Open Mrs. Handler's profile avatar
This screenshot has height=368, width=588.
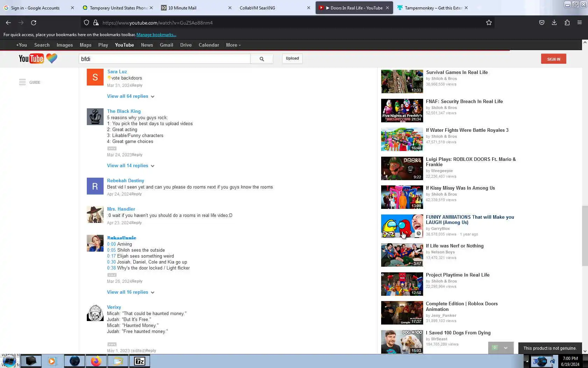pos(95,214)
